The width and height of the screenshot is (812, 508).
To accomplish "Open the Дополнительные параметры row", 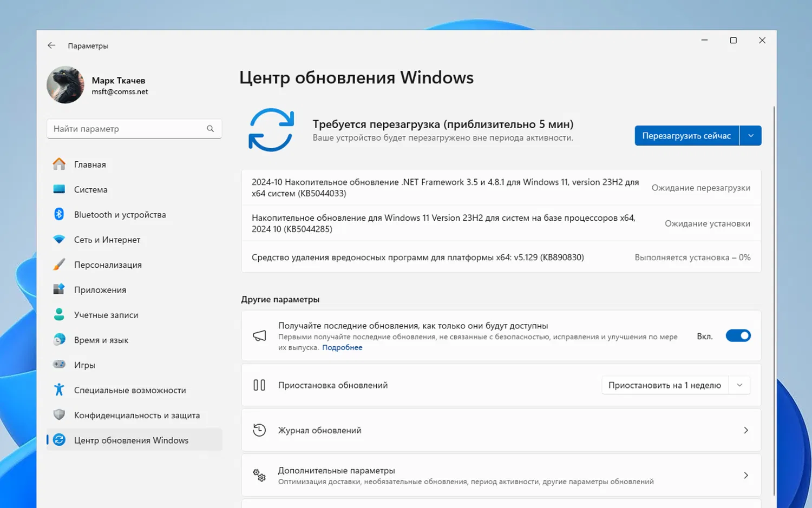I will point(501,476).
